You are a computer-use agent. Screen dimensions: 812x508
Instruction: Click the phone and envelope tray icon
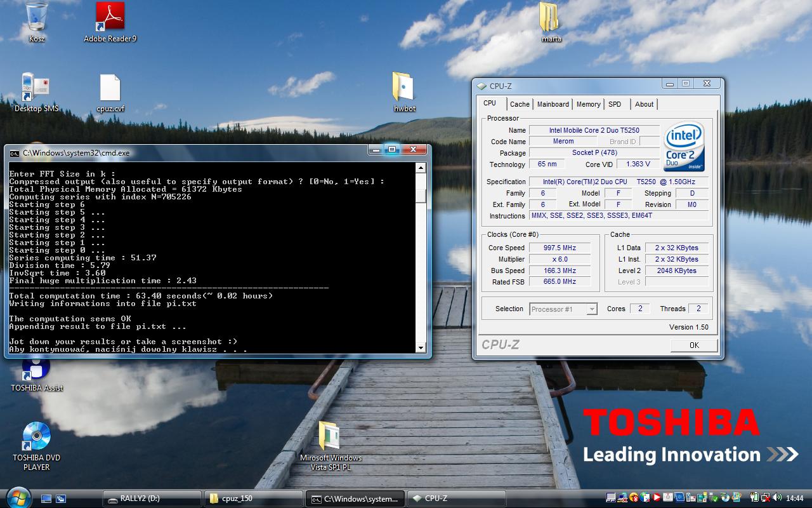tap(691, 498)
